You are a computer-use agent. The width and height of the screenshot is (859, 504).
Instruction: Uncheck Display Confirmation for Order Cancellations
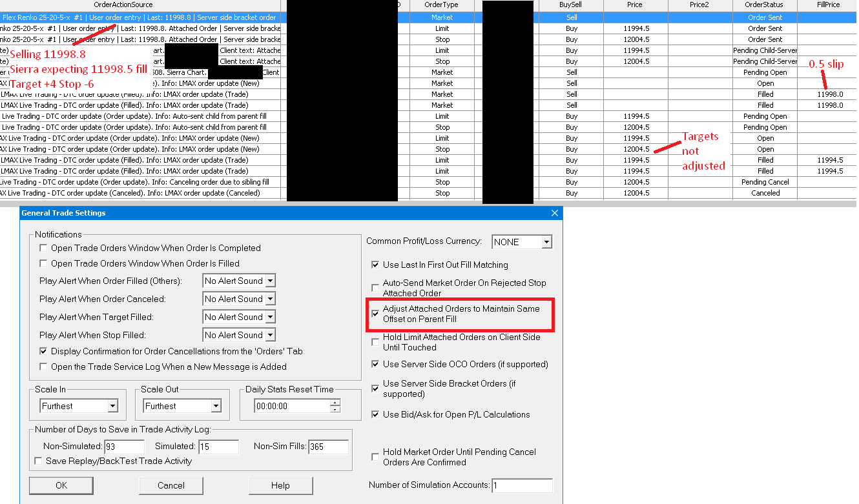(x=43, y=351)
